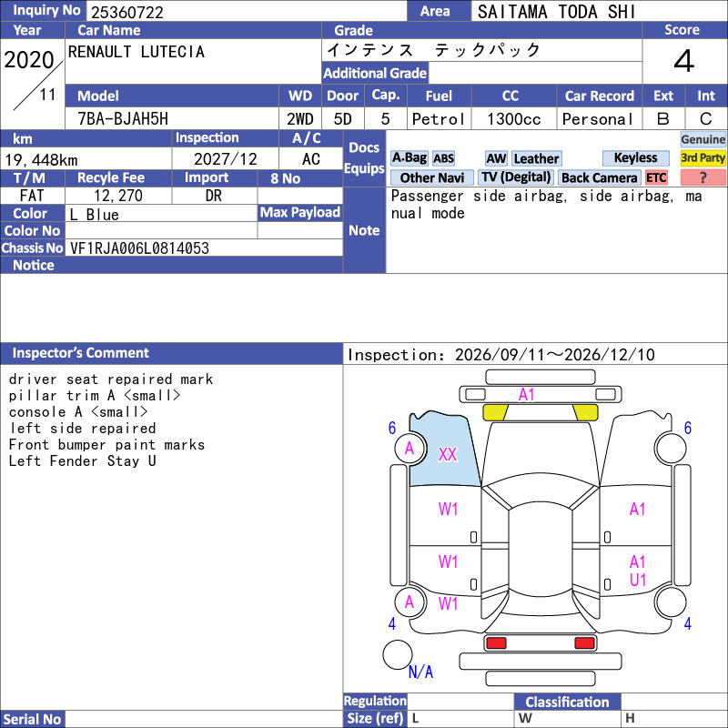The width and height of the screenshot is (728, 728).
Task: Click the XX mark on front fender
Action: click(448, 454)
